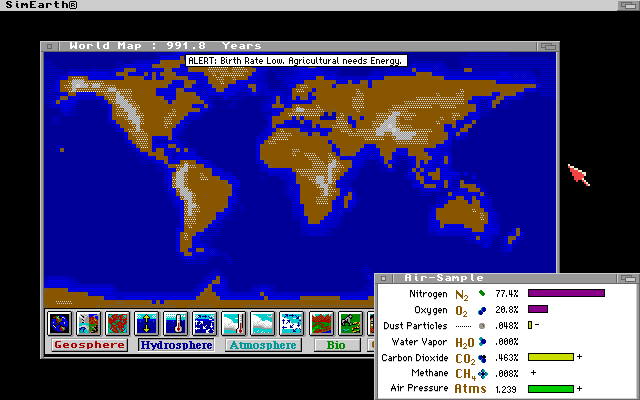Close the Air-Sample window
The image size is (640, 400).
click(x=383, y=278)
